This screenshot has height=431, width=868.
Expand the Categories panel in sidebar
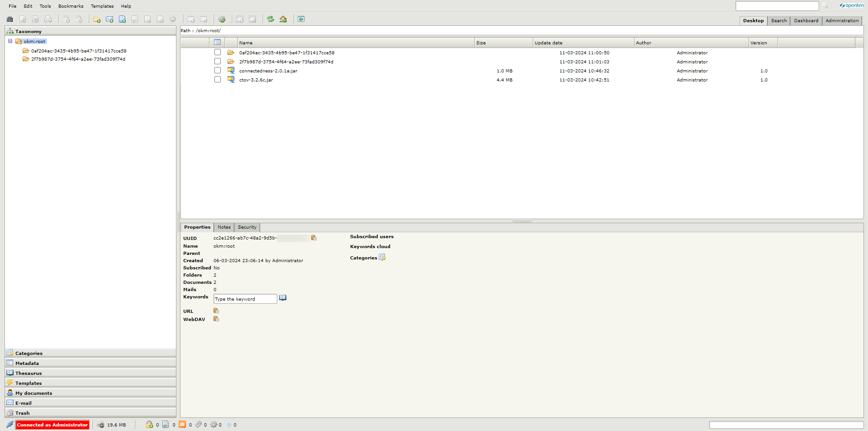point(29,353)
